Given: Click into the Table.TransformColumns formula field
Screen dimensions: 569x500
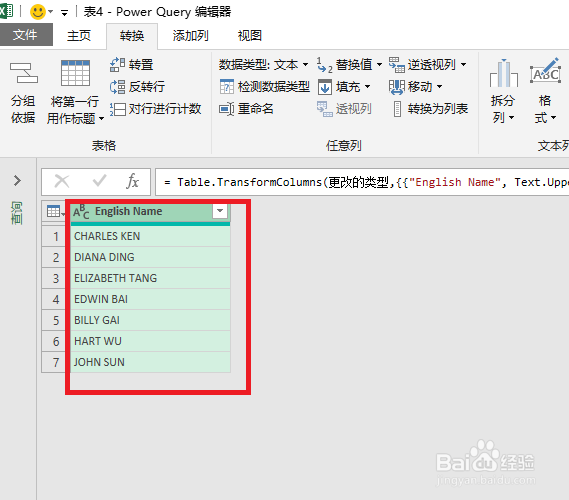Looking at the screenshot, I should (x=362, y=182).
